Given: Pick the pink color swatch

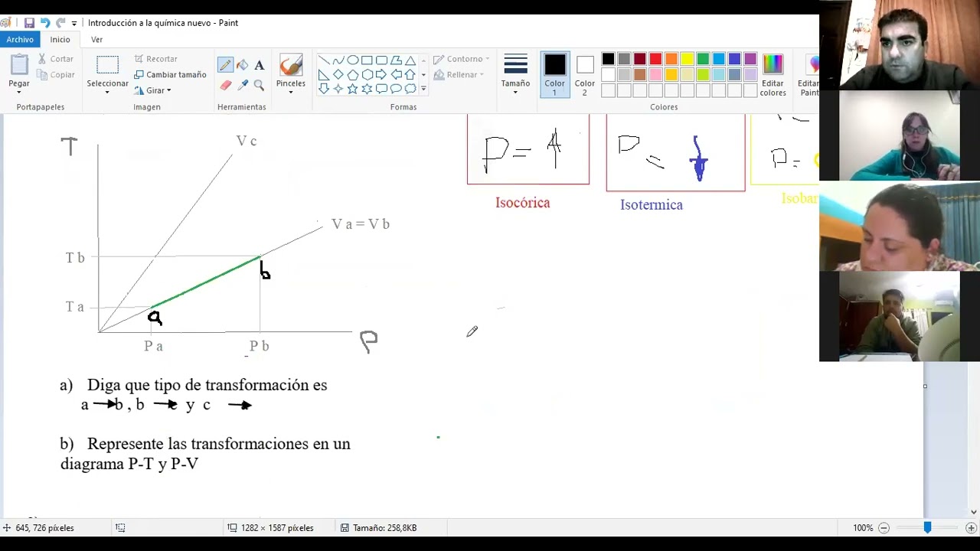Looking at the screenshot, I should click(x=655, y=75).
